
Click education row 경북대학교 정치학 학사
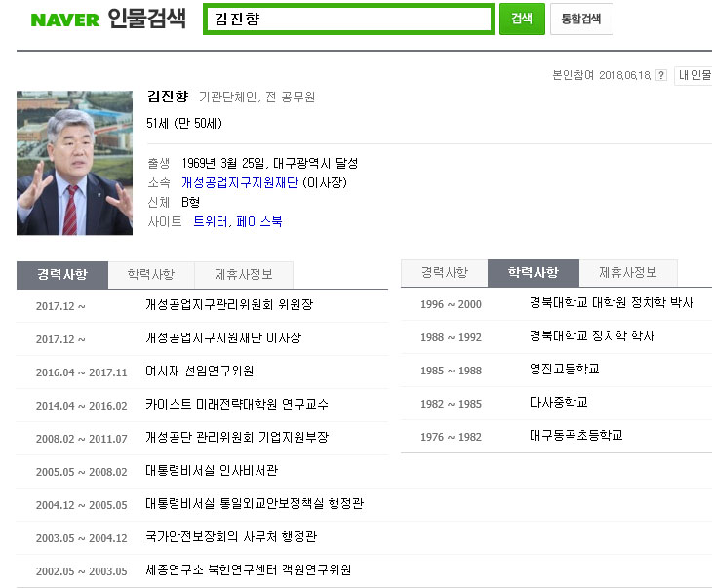[x=556, y=337]
